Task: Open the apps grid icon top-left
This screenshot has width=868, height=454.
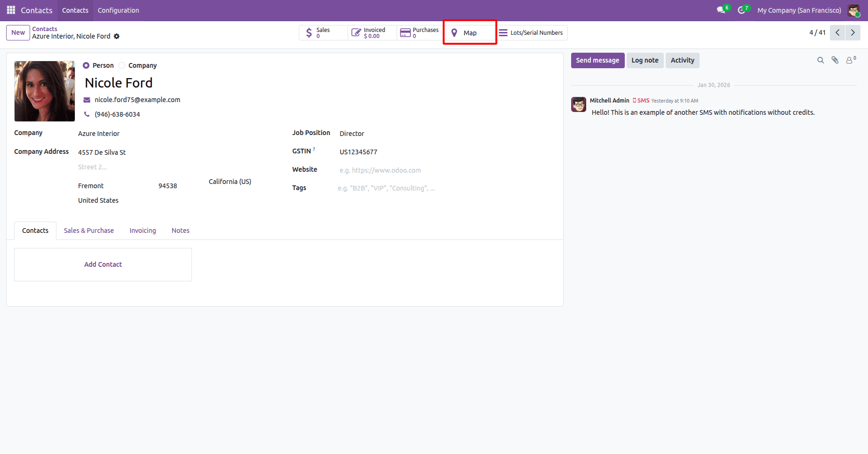Action: (x=10, y=10)
